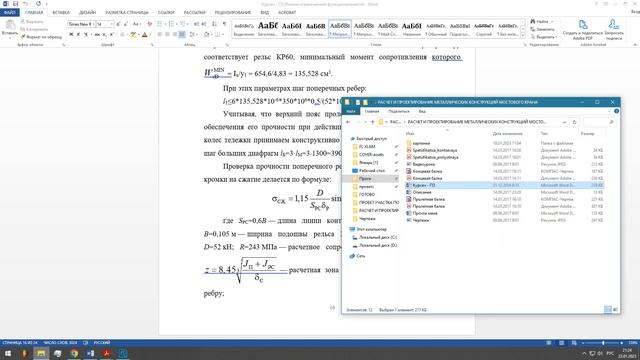Apply underline (Ч) formatting
The image size is (640, 360).
coord(85,35)
